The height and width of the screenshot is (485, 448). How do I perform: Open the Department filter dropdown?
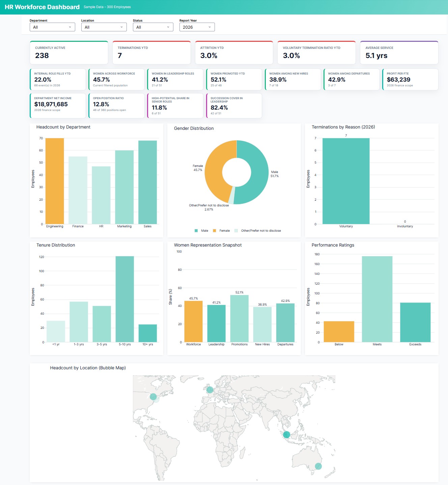coord(52,27)
